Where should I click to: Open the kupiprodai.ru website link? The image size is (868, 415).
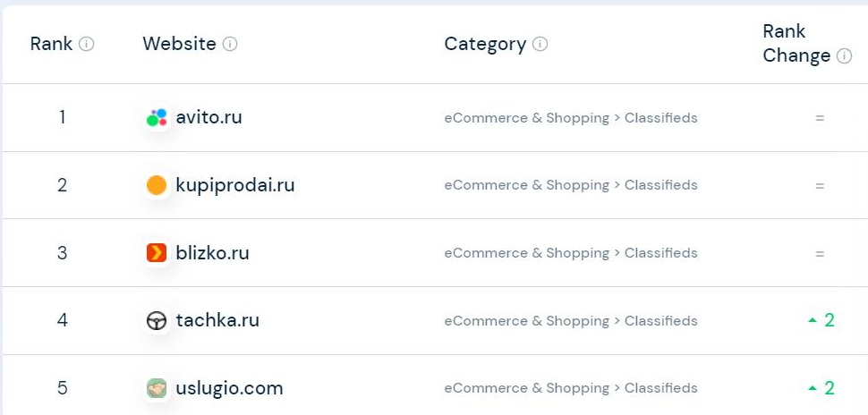click(x=234, y=185)
